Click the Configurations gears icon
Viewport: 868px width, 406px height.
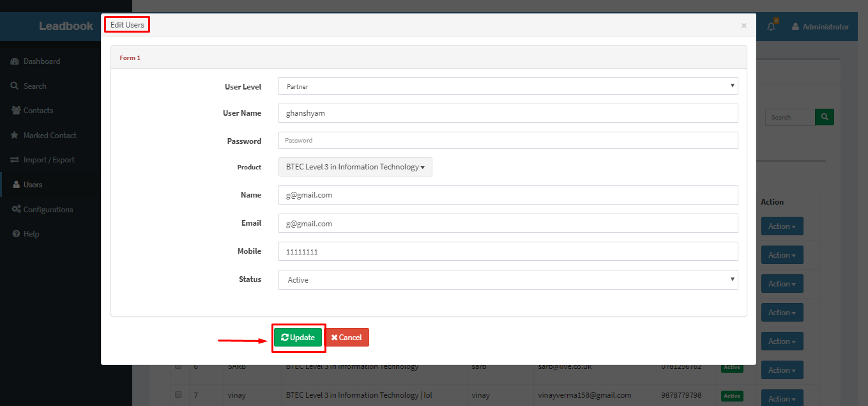point(16,210)
